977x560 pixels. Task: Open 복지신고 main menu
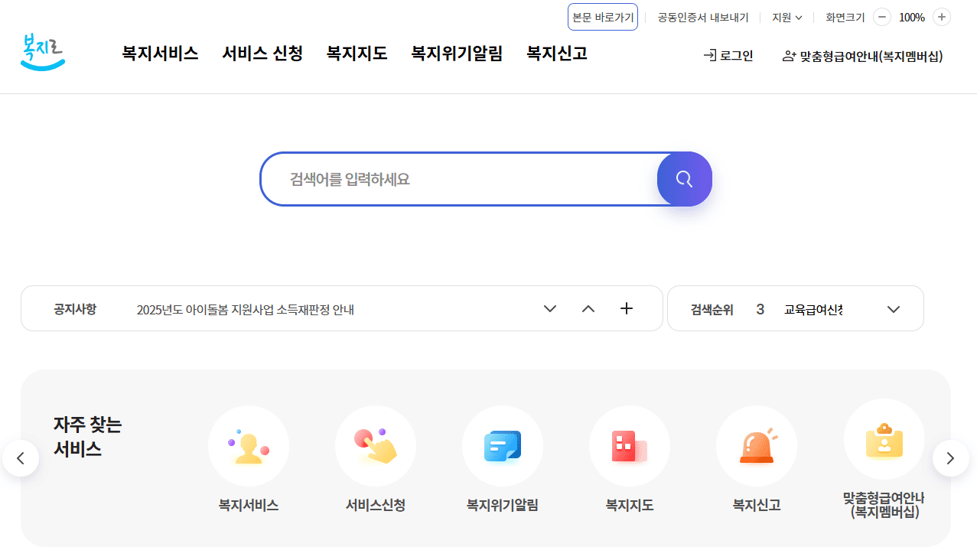point(557,54)
